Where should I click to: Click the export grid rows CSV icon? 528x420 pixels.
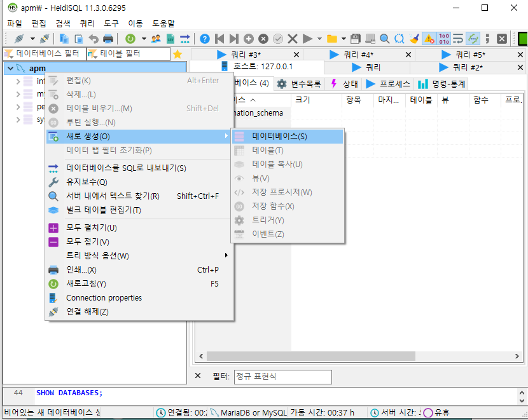pyautogui.click(x=170, y=39)
